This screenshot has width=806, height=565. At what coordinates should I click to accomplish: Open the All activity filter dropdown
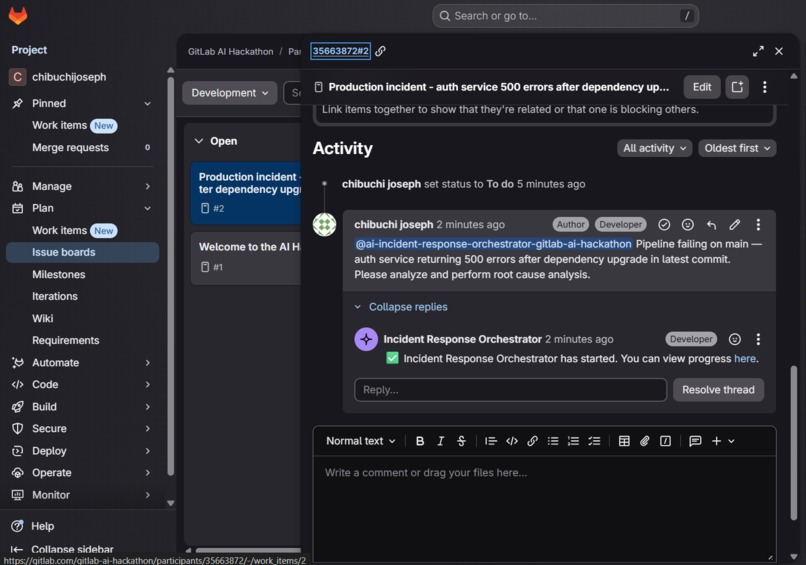tap(654, 149)
